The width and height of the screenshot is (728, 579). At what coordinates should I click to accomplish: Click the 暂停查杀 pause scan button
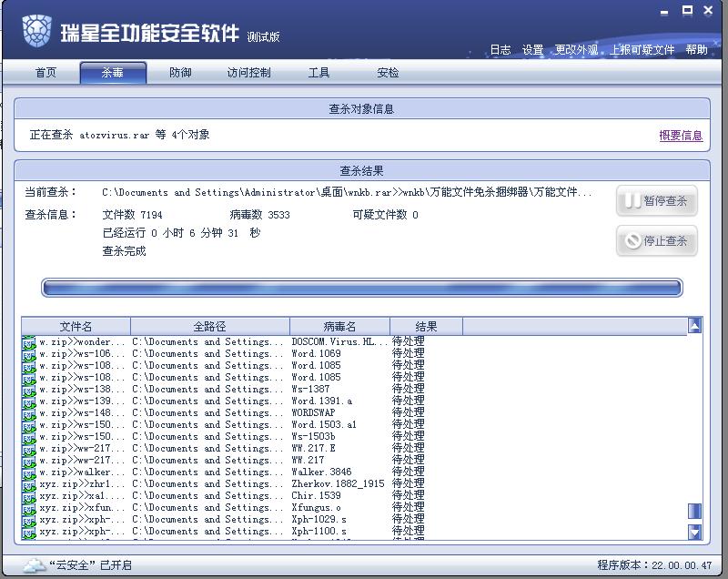(x=656, y=200)
